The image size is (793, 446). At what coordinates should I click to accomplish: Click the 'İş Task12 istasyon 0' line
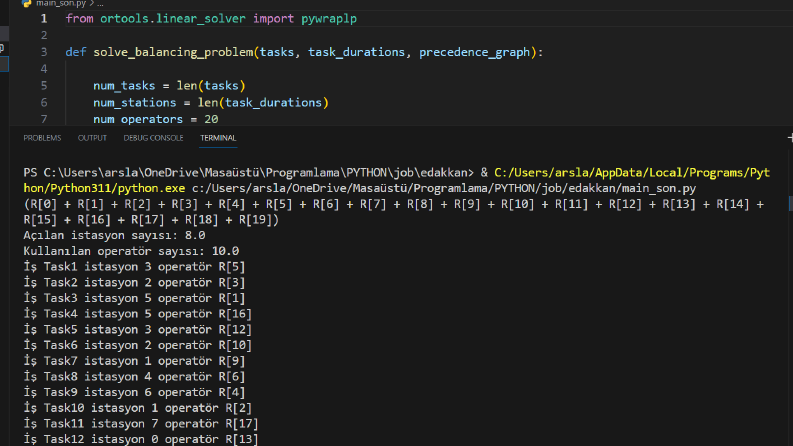pyautogui.click(x=141, y=439)
